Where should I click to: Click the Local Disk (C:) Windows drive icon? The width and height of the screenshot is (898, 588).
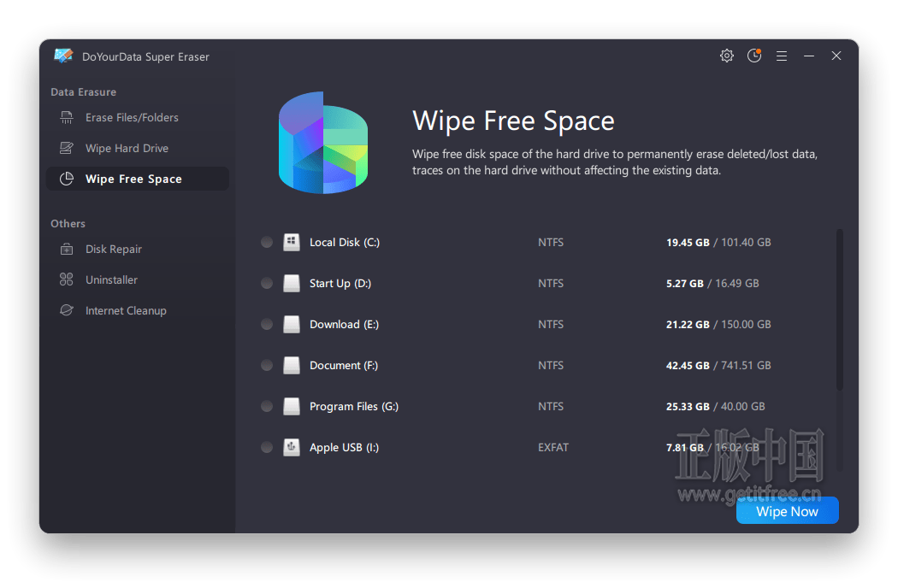coord(292,242)
